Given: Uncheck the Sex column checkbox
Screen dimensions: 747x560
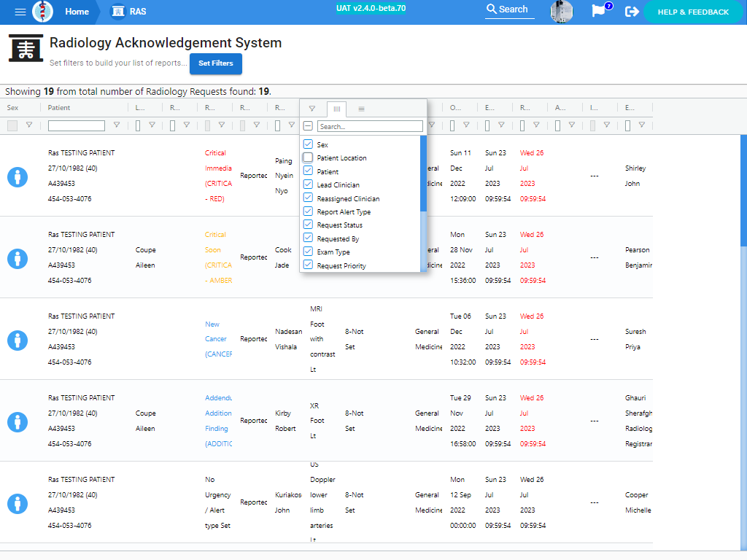Looking at the screenshot, I should click(308, 144).
